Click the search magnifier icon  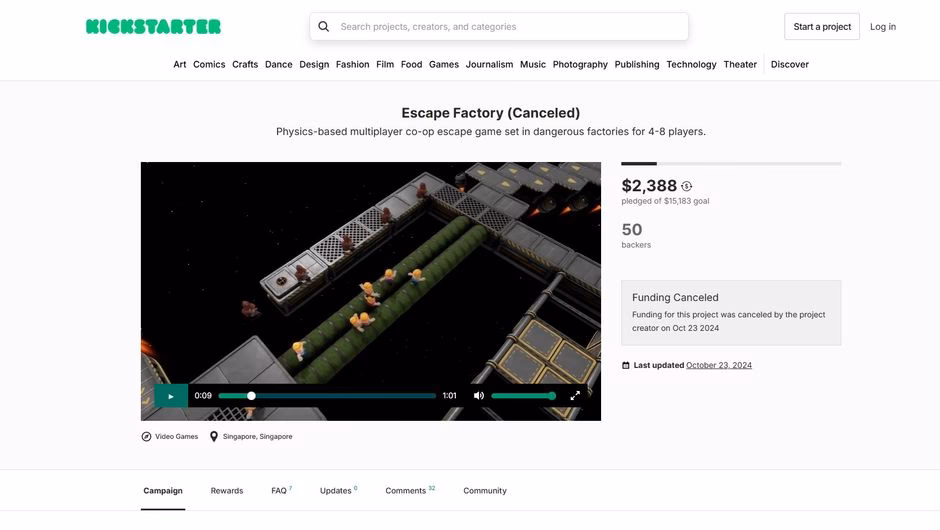click(x=324, y=26)
